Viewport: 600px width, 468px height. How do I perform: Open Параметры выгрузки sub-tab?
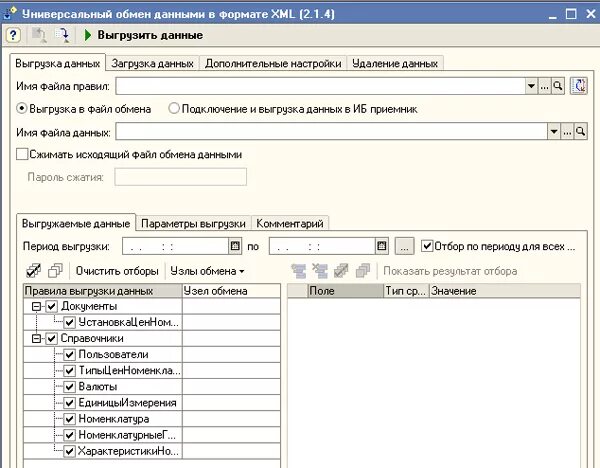(193, 223)
